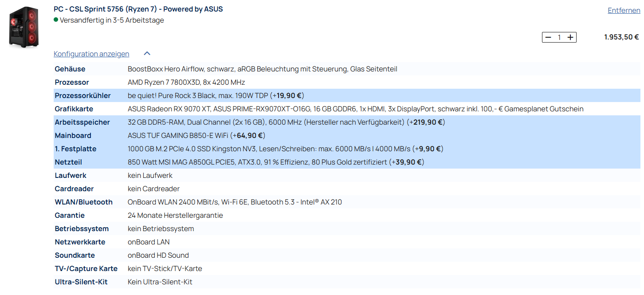Click the Laufwerk row label

pyautogui.click(x=71, y=175)
